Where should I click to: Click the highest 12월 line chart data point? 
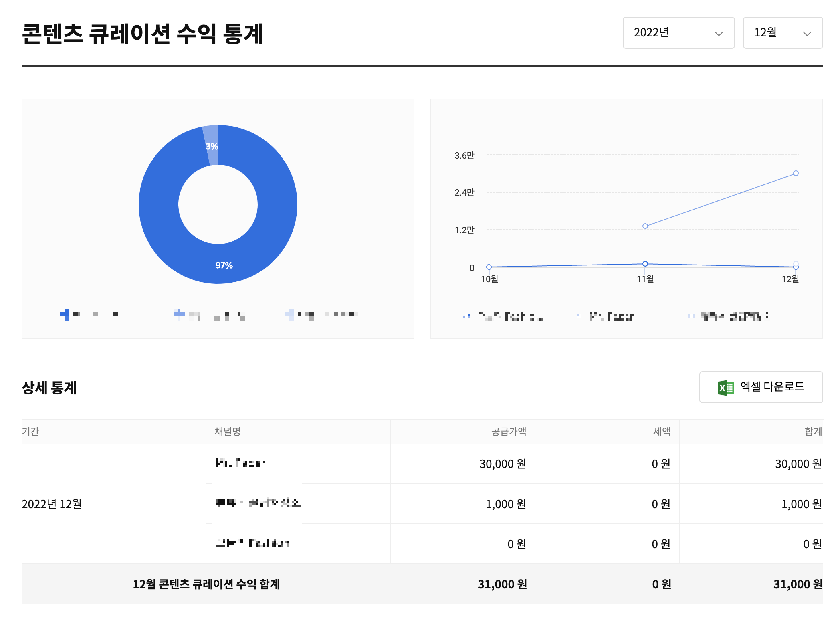point(796,173)
